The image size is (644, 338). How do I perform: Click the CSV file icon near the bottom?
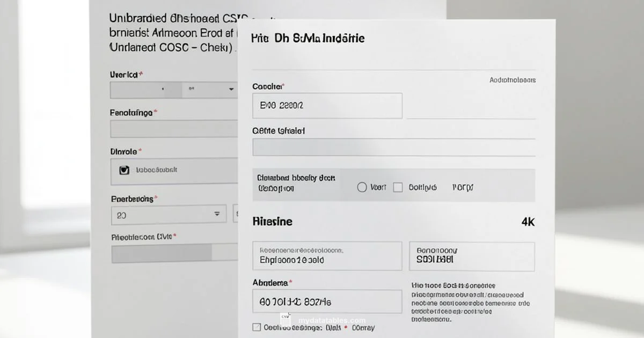[x=284, y=317]
